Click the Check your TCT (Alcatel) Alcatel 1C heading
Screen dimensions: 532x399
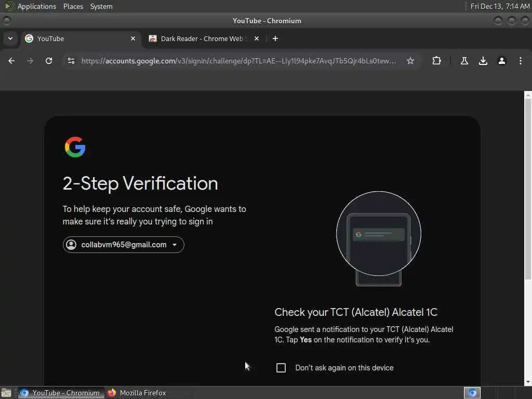pos(356,312)
